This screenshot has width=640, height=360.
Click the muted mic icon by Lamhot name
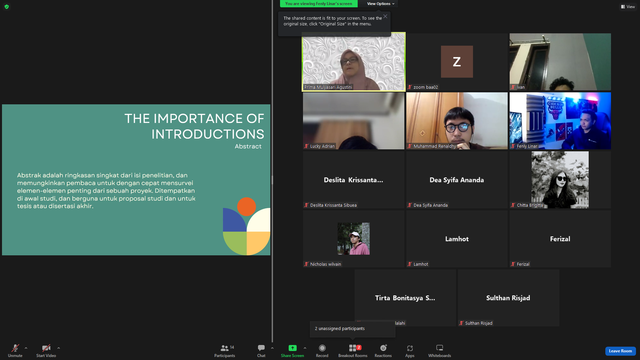(410, 264)
